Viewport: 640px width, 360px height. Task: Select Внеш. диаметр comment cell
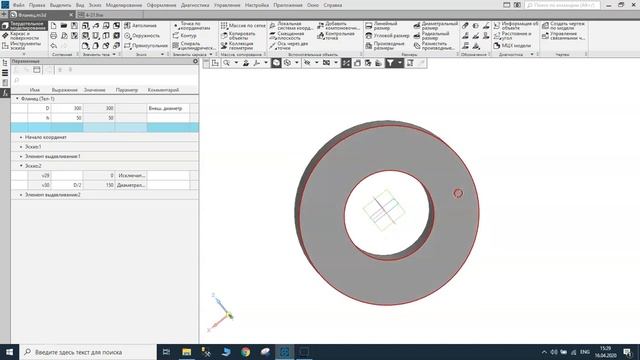[x=168, y=108]
